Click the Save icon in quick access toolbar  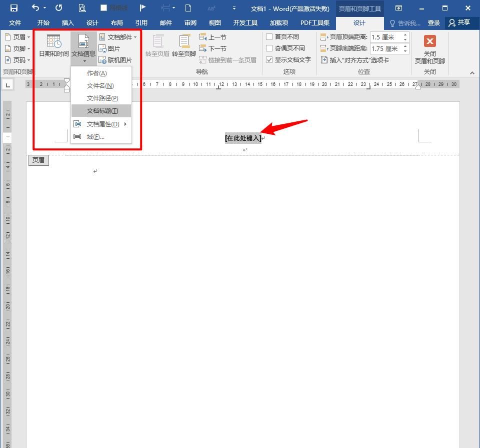tap(13, 7)
